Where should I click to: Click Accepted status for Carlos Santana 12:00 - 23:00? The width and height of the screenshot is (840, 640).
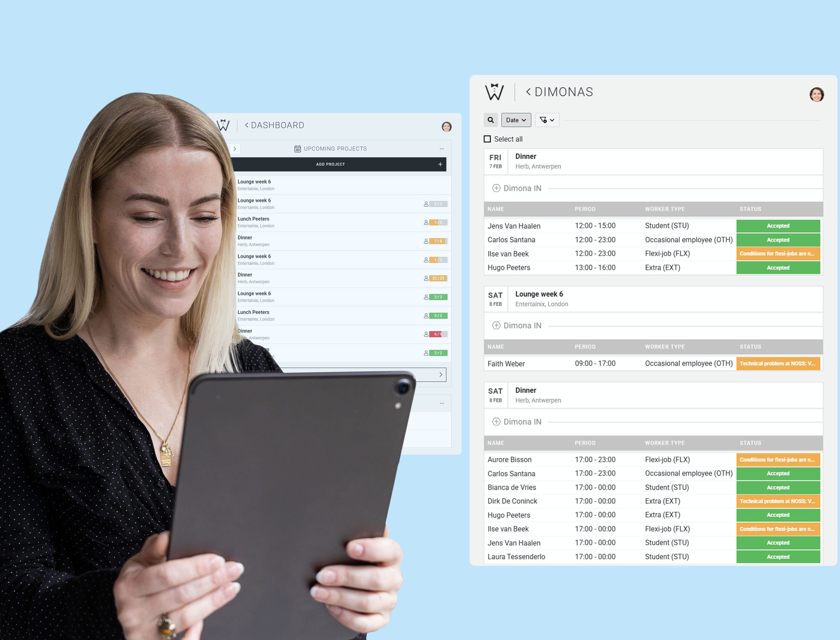pyautogui.click(x=778, y=240)
